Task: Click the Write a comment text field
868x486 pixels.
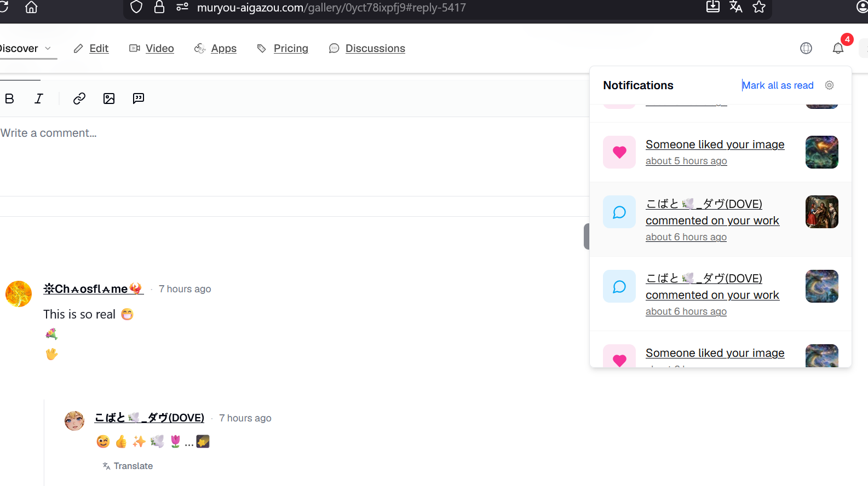Action: point(295,156)
